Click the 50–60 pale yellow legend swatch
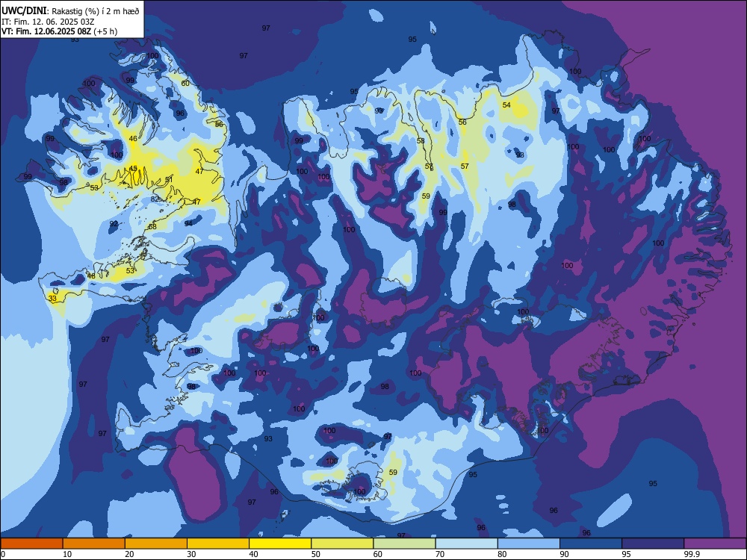The height and width of the screenshot is (560, 747). point(342,544)
